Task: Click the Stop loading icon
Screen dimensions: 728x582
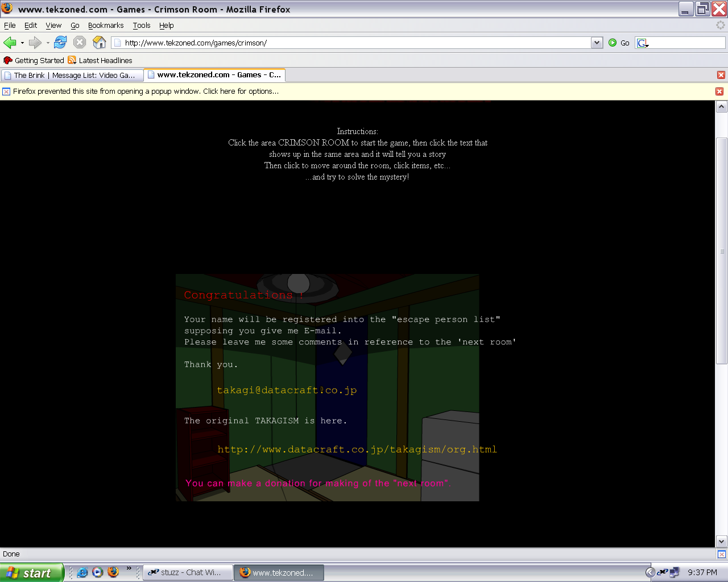Action: 80,43
